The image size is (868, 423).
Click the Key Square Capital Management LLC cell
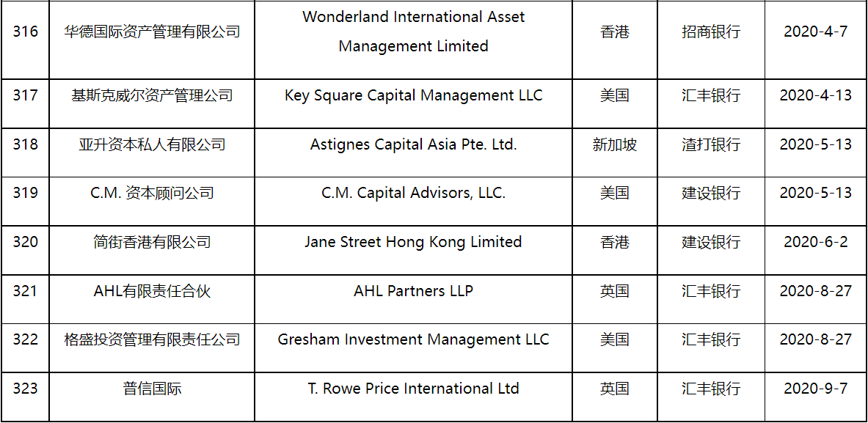pos(414,104)
